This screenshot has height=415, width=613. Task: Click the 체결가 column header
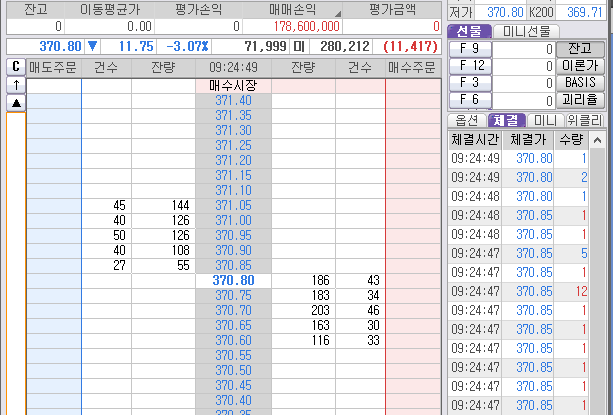[528, 140]
